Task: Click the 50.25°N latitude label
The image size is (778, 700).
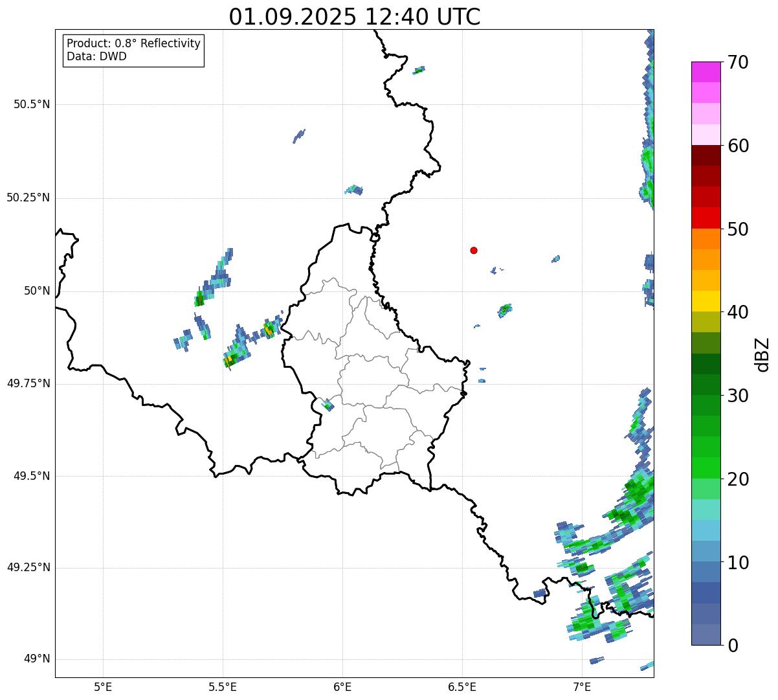Action: [28, 198]
